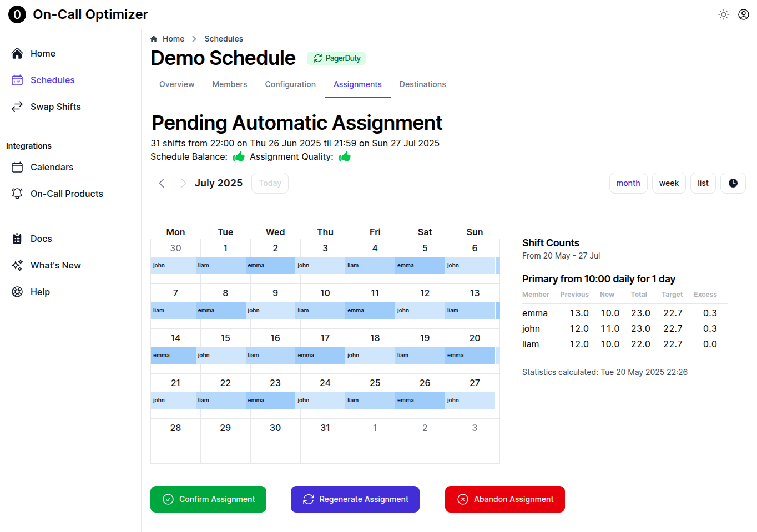The height and width of the screenshot is (532, 757).
Task: Toggle the light/dark theme sun icon
Action: [724, 14]
